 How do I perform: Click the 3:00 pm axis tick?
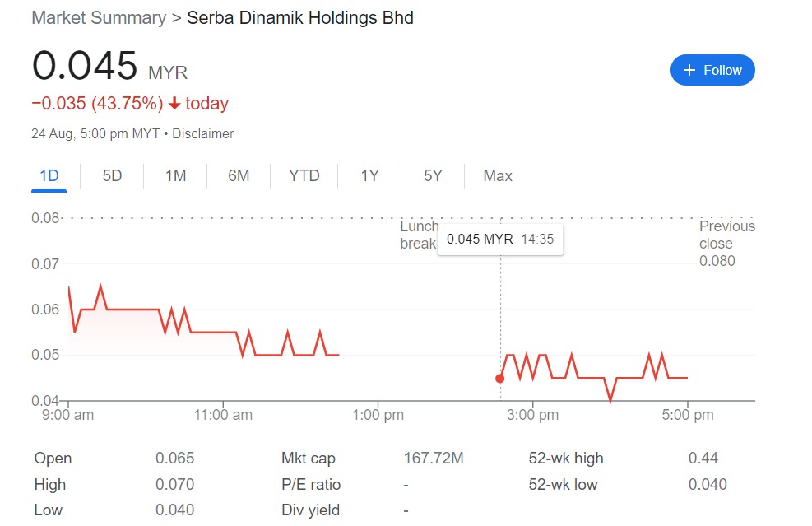pos(532,415)
